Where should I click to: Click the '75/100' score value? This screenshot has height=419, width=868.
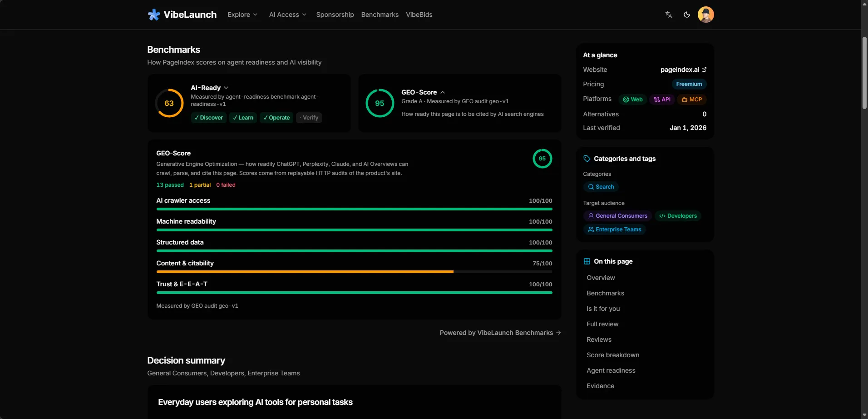pos(542,264)
